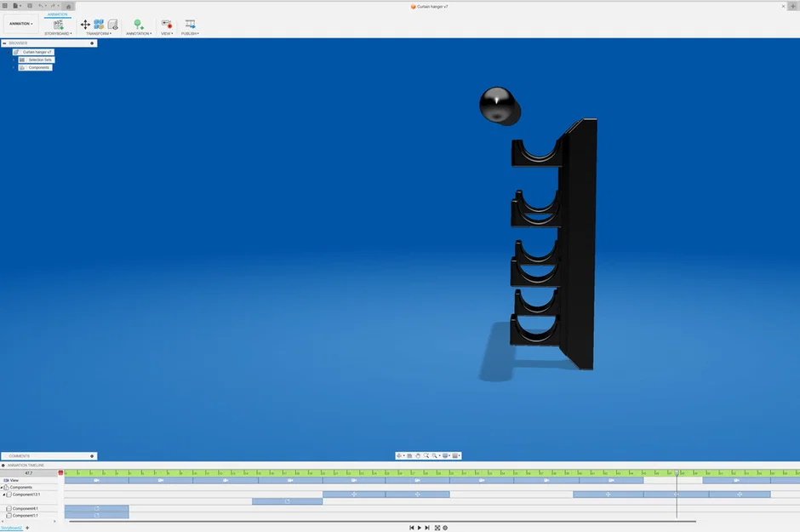This screenshot has height=532, width=800.
Task: Jump to end of storyboard
Action: point(427,528)
